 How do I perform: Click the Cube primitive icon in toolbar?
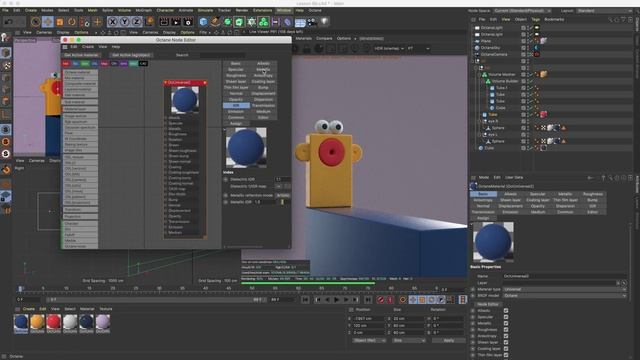pyautogui.click(x=204, y=22)
